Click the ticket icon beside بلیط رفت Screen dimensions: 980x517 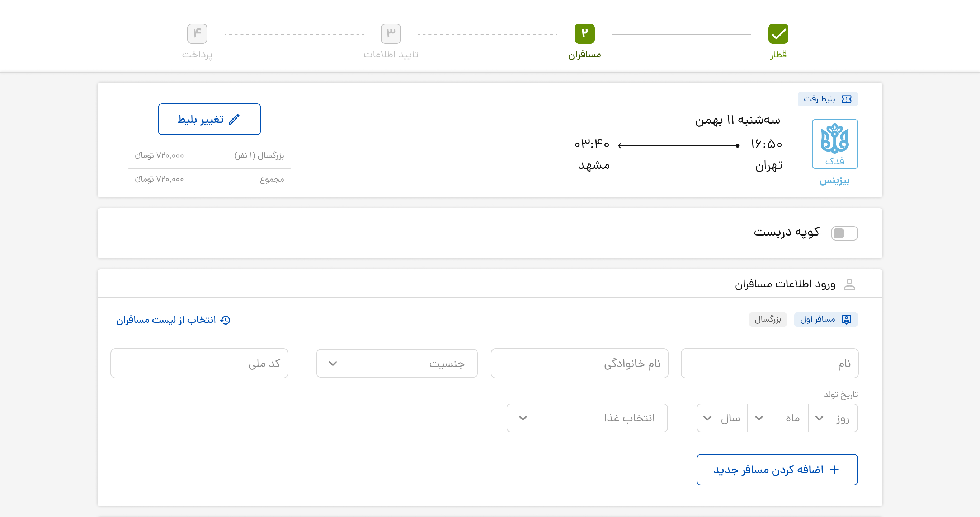click(847, 99)
